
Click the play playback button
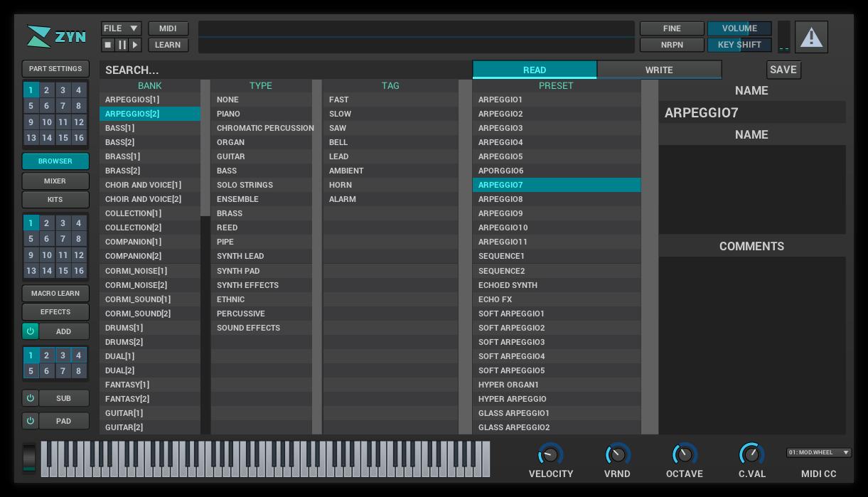[x=135, y=45]
